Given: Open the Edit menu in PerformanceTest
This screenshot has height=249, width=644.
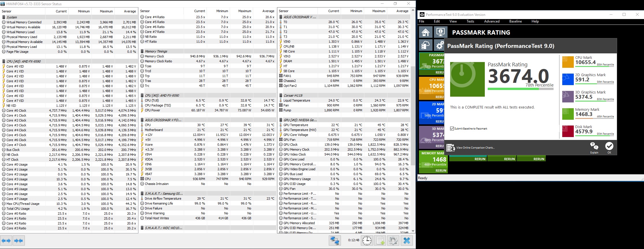Looking at the screenshot, I should (x=437, y=21).
